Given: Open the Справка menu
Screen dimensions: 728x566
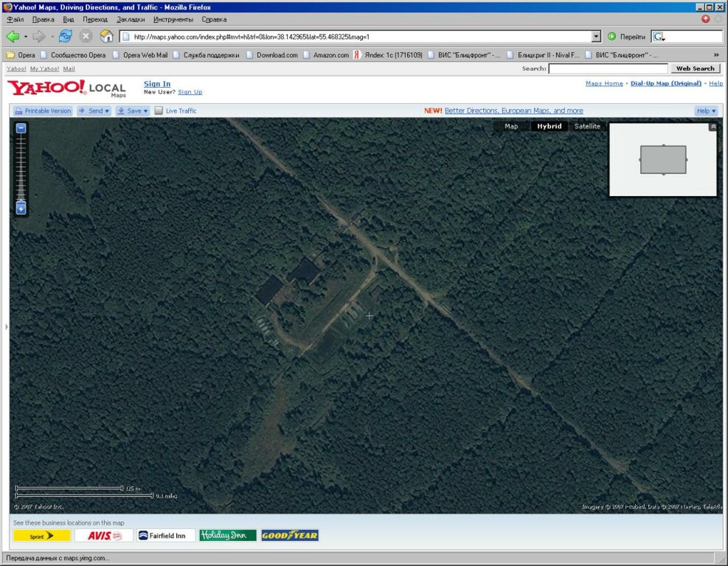Looking at the screenshot, I should 214,19.
